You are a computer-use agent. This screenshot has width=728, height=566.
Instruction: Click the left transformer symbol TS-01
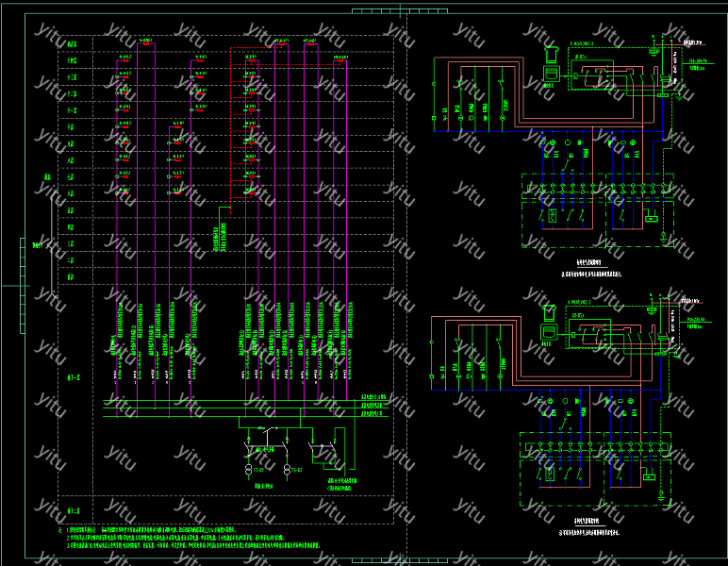click(249, 469)
